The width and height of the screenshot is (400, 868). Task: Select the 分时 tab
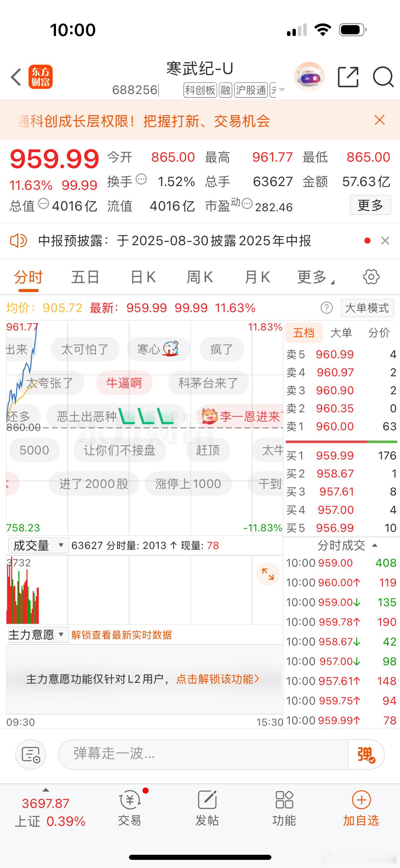[28, 277]
